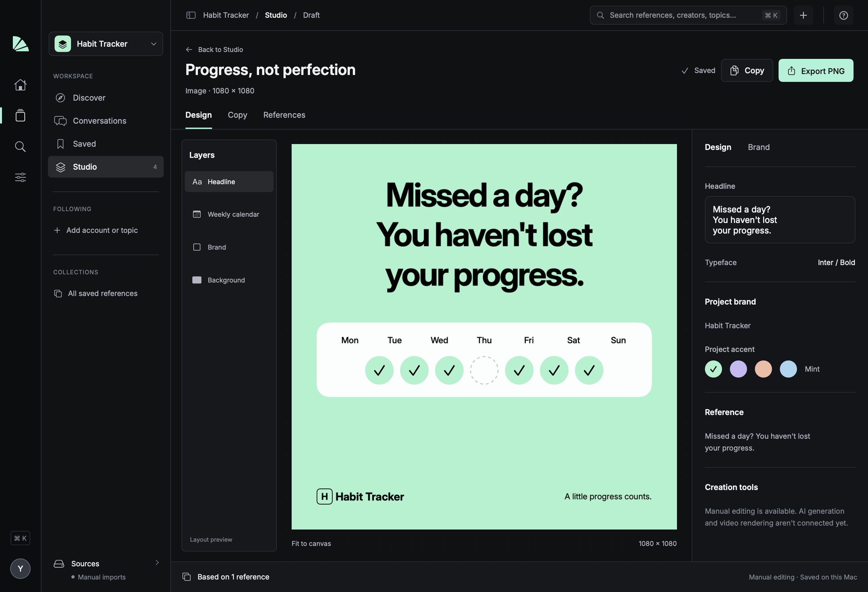Open the help question mark icon
This screenshot has width=868, height=592.
(x=843, y=15)
